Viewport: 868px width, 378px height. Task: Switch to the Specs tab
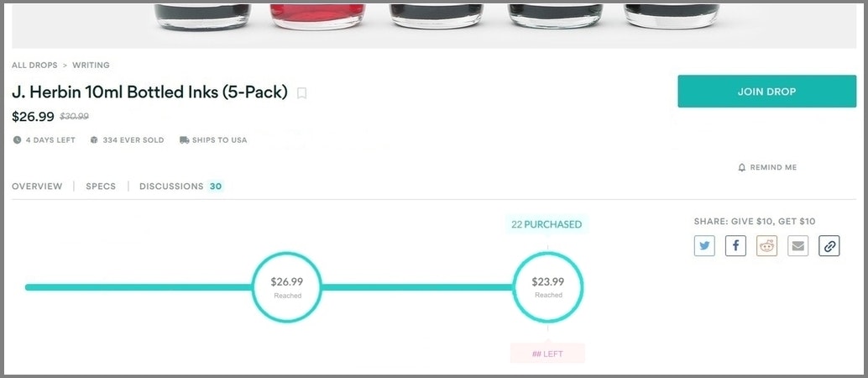101,186
